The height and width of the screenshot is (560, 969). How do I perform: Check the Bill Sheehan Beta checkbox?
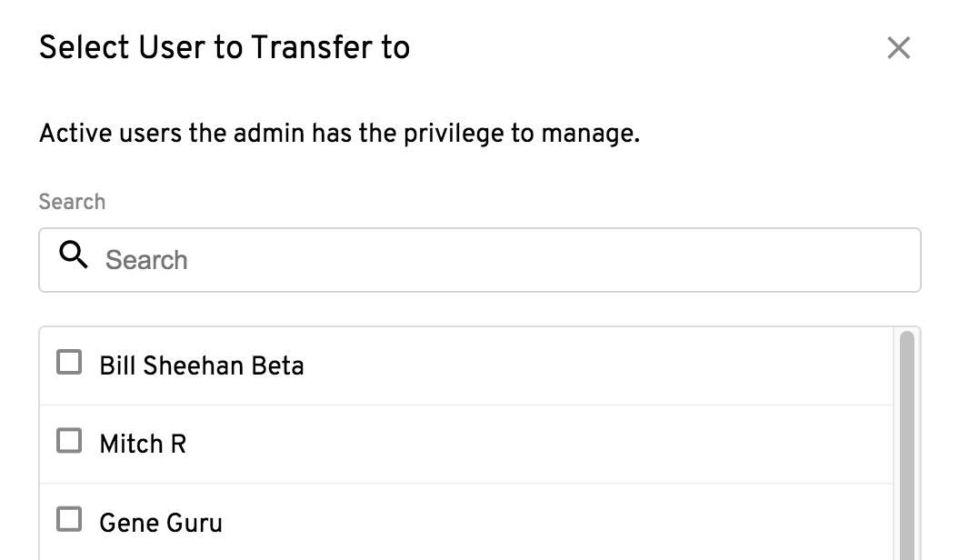coord(69,362)
